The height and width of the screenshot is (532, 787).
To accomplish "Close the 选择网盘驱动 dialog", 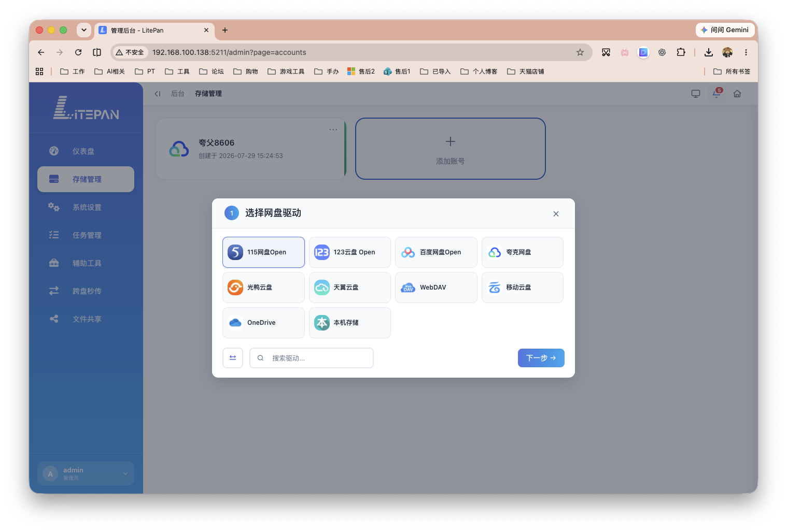I will 556,214.
